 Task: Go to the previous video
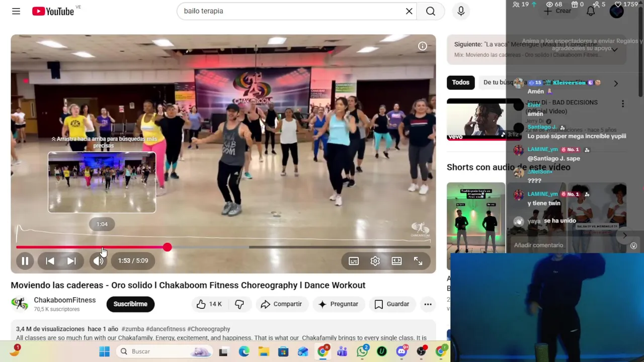[50, 261]
